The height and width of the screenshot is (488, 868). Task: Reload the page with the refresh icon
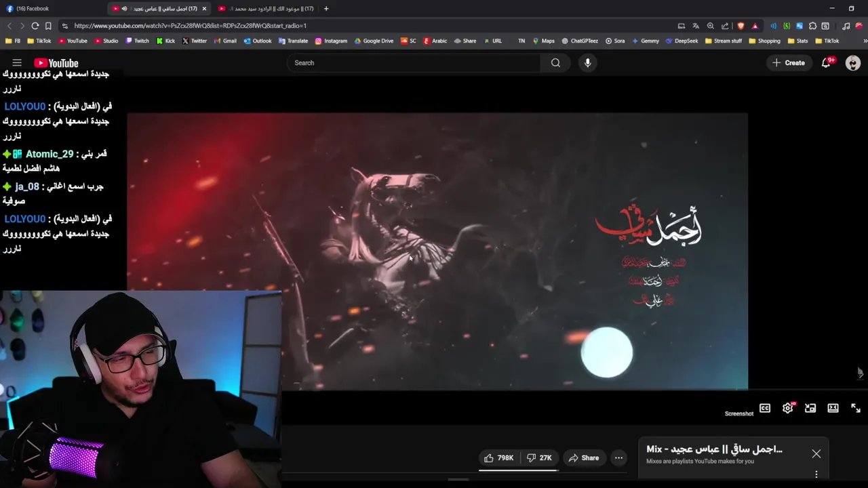pos(35,26)
